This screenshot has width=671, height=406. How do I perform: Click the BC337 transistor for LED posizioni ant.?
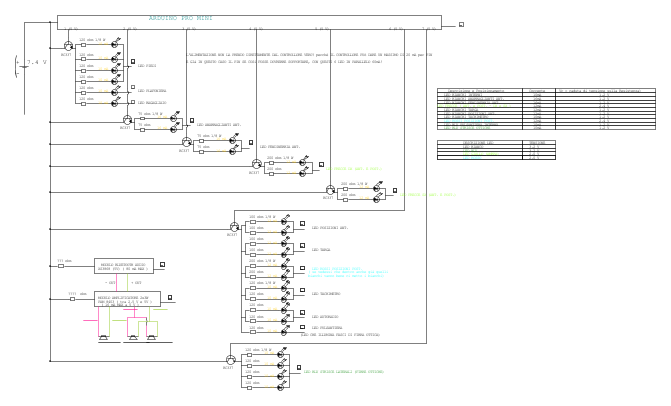[x=232, y=226]
